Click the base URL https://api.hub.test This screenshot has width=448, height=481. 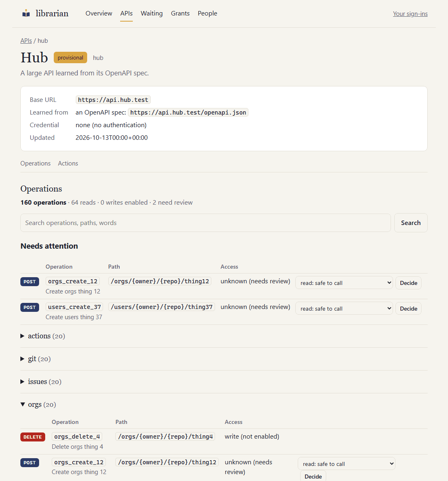tap(113, 100)
